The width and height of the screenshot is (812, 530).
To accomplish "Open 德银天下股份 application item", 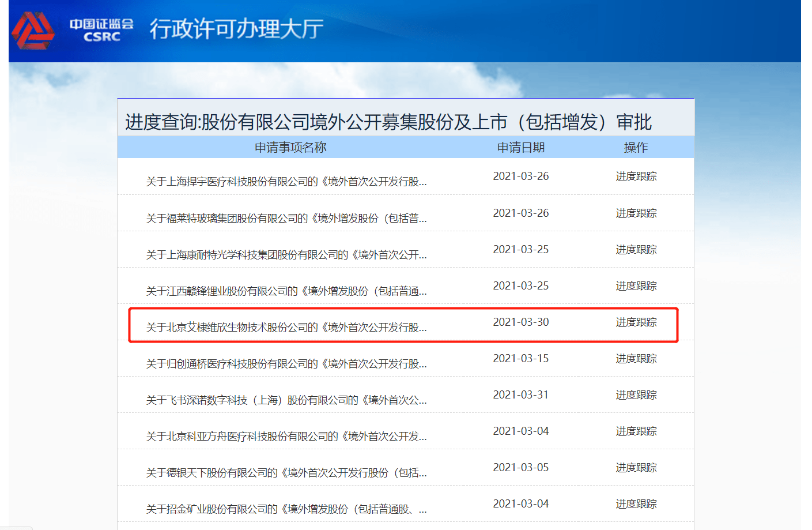I will point(286,473).
